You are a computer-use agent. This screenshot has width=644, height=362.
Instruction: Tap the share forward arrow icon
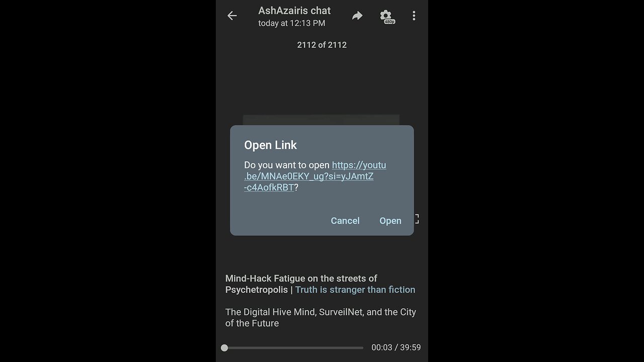click(x=357, y=16)
